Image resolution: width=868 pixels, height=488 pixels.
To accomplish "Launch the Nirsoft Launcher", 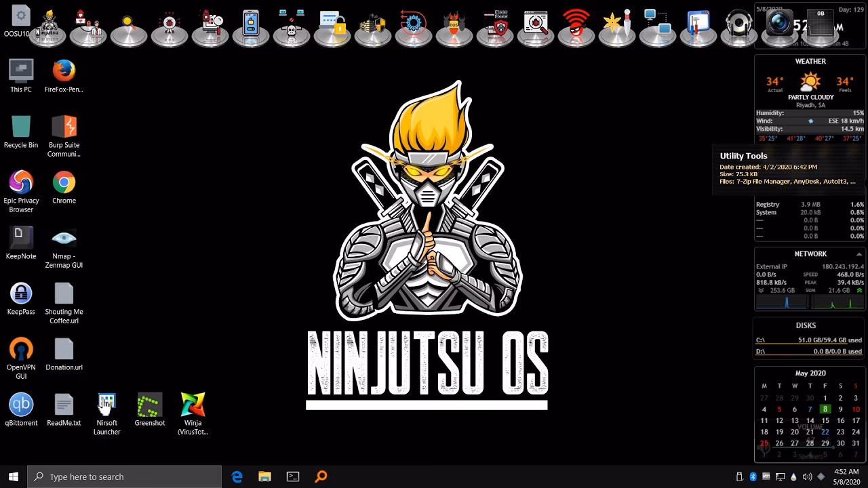I will [x=106, y=405].
